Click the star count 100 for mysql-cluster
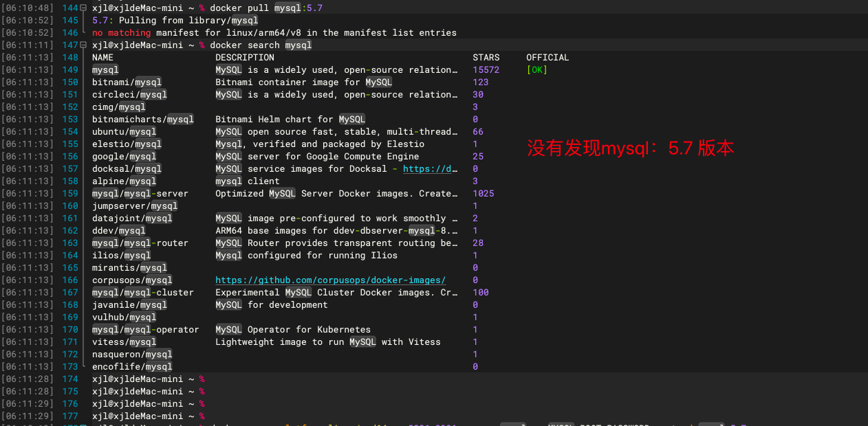The image size is (868, 426). pos(481,293)
